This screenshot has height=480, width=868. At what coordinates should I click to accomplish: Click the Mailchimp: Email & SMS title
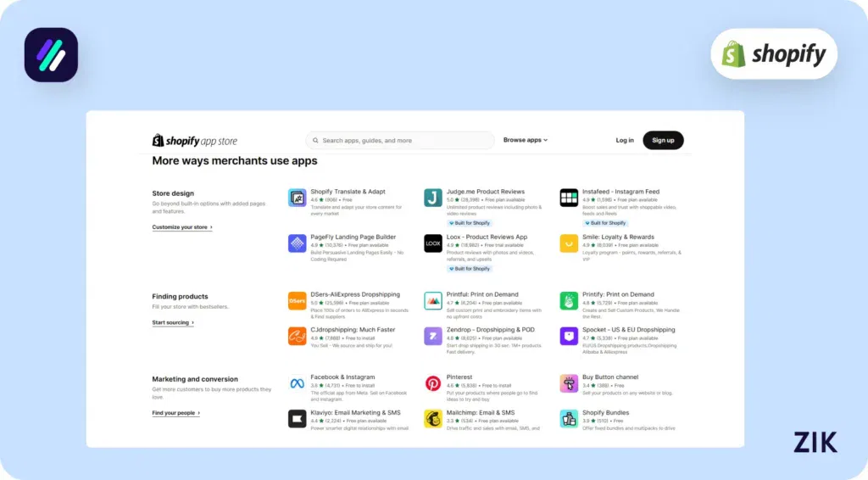pyautogui.click(x=481, y=412)
